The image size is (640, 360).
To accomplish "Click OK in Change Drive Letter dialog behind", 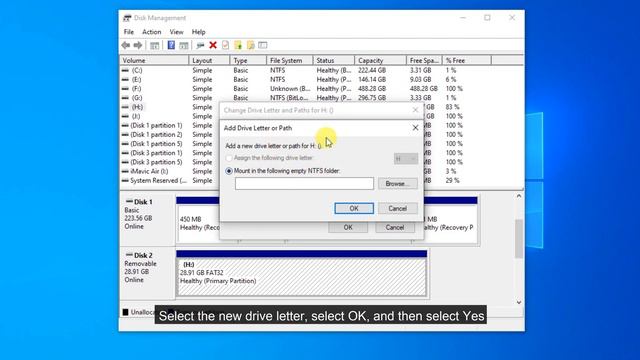I will [348, 227].
